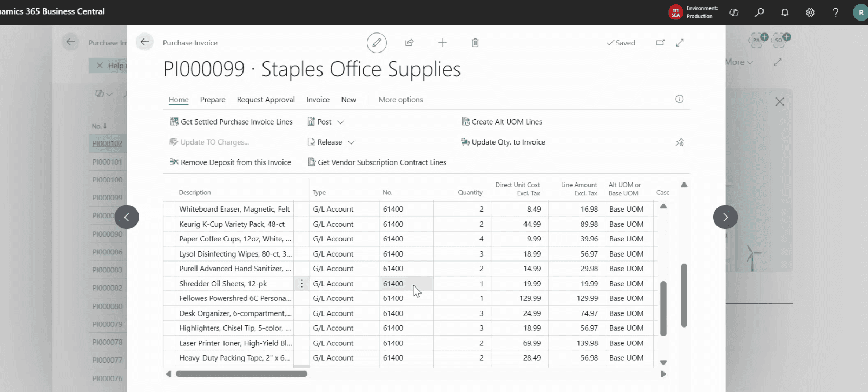Create a new invoice with plus icon
Screen dimensions: 868x392
point(443,43)
